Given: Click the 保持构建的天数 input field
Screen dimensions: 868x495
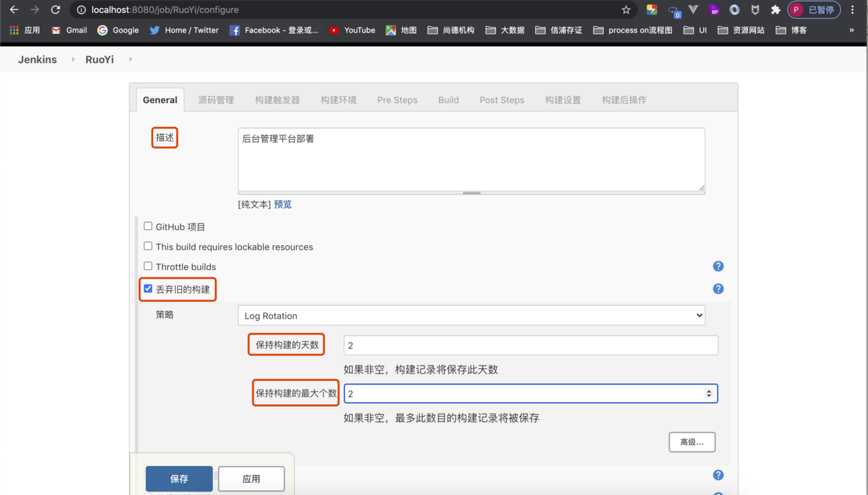Looking at the screenshot, I should point(530,345).
